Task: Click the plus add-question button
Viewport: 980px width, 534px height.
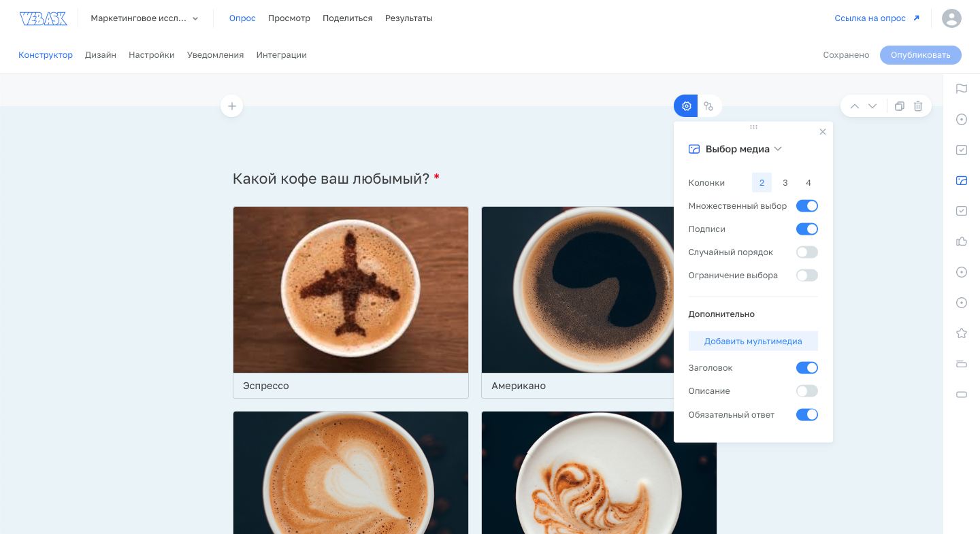Action: (231, 106)
